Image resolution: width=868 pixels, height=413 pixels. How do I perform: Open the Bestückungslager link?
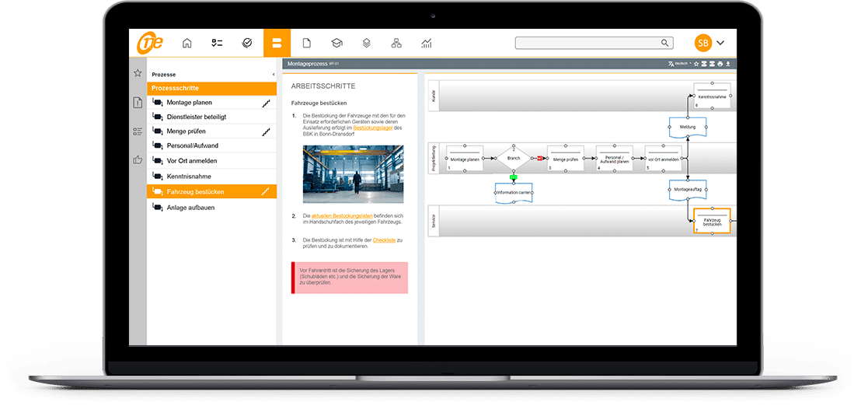373,128
